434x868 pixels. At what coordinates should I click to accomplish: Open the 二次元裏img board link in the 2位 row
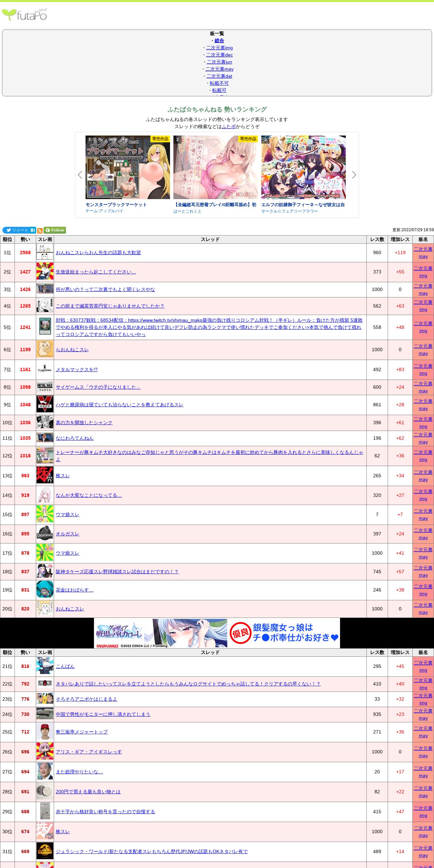click(x=423, y=272)
